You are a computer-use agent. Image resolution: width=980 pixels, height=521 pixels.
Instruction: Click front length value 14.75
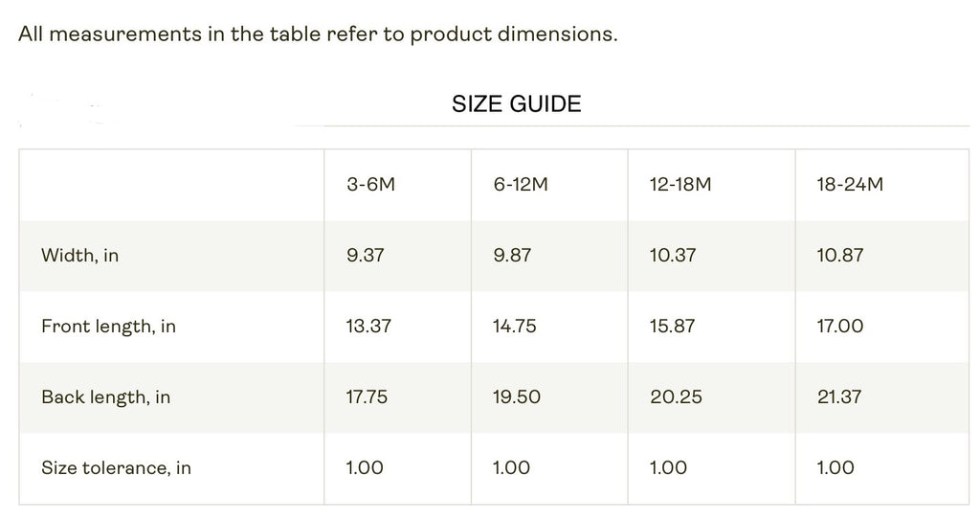515,327
